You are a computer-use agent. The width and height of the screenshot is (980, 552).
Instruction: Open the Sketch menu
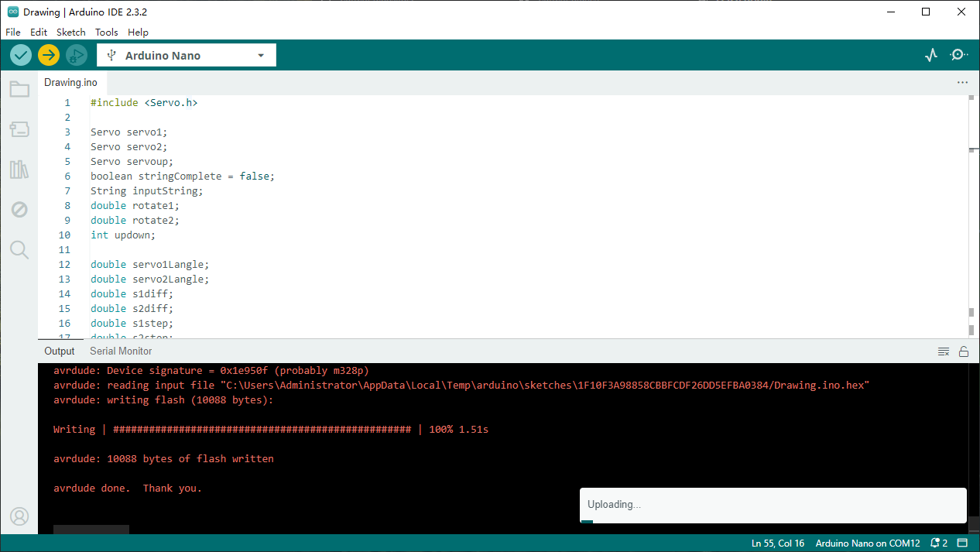71,32
